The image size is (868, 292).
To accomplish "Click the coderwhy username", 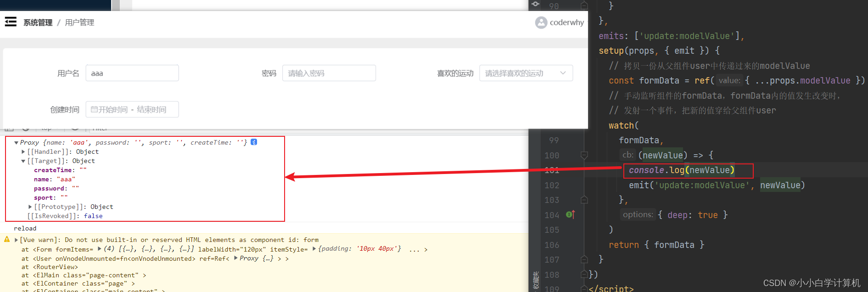I will pos(567,22).
